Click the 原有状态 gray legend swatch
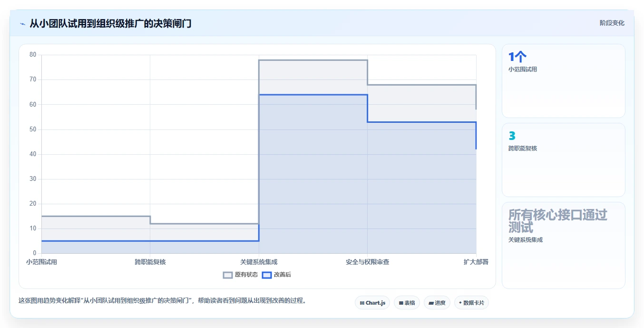This screenshot has height=328, width=644. coord(228,275)
